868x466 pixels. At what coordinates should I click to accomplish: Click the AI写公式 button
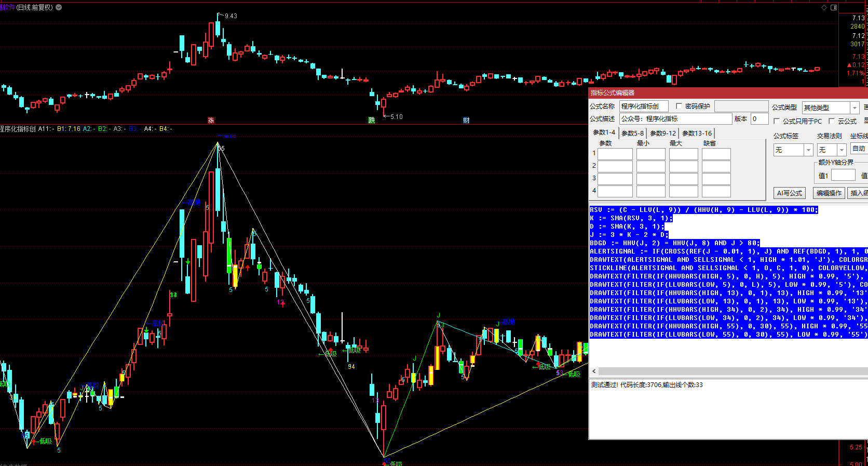pyautogui.click(x=789, y=193)
